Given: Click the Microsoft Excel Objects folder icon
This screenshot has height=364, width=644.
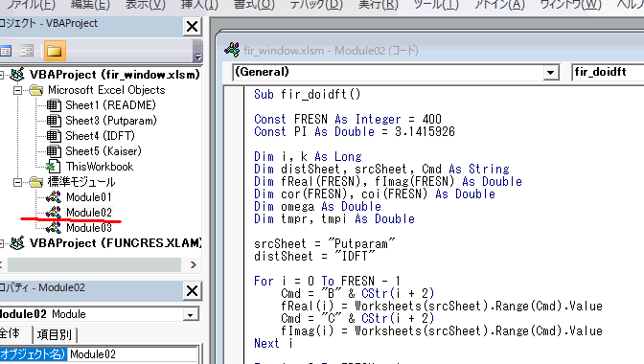Looking at the screenshot, I should click(x=36, y=90).
